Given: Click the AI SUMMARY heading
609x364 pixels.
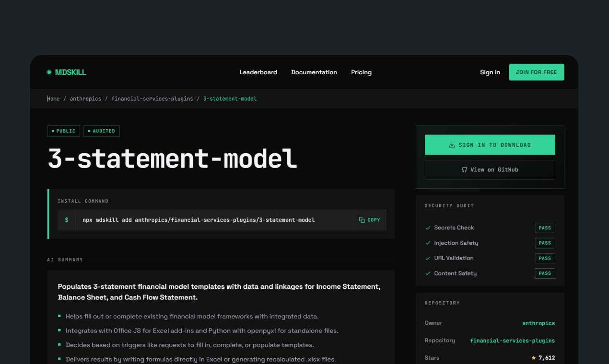Looking at the screenshot, I should pyautogui.click(x=65, y=260).
